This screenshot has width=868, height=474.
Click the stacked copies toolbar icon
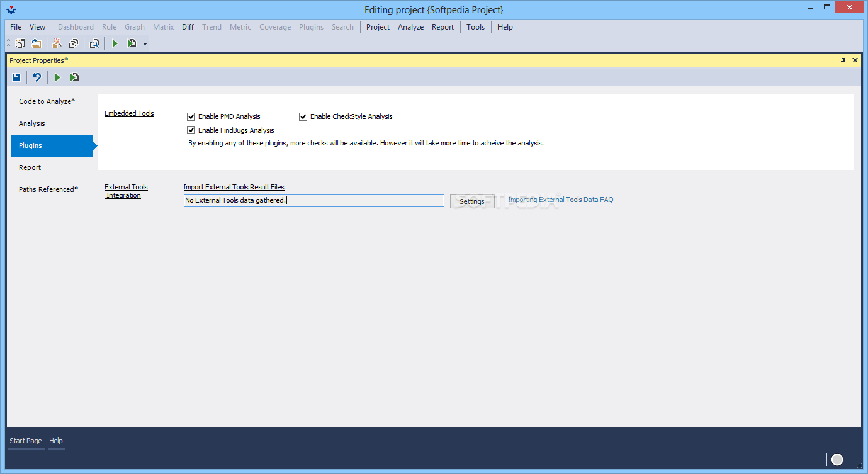tap(74, 43)
